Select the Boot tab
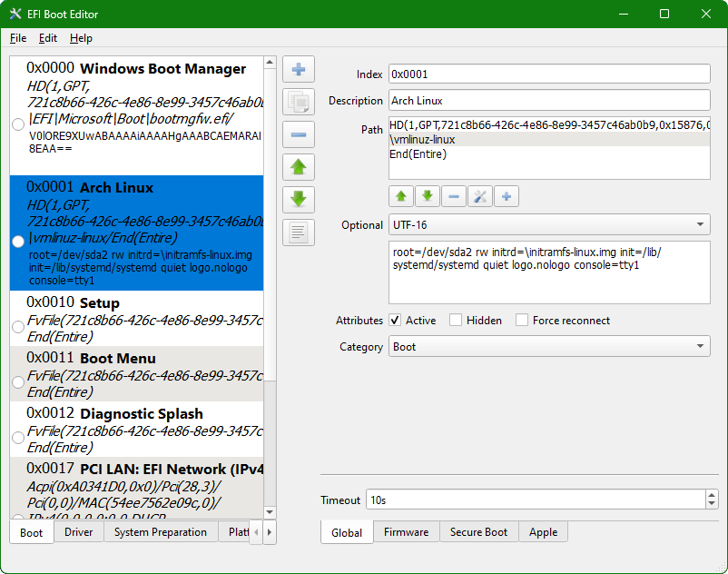The width and height of the screenshot is (728, 574). tap(31, 532)
